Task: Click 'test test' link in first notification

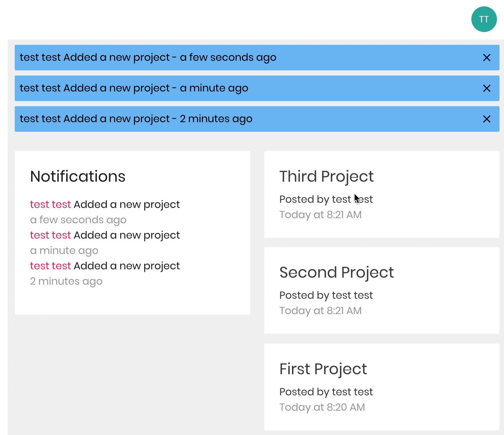Action: pyautogui.click(x=50, y=204)
